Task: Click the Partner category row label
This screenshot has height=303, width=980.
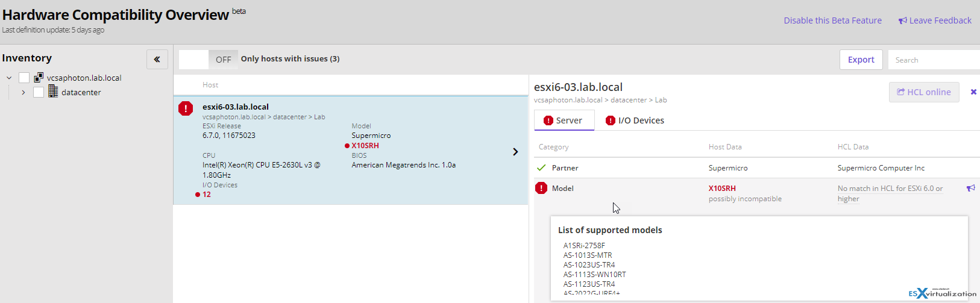Action: pos(565,168)
